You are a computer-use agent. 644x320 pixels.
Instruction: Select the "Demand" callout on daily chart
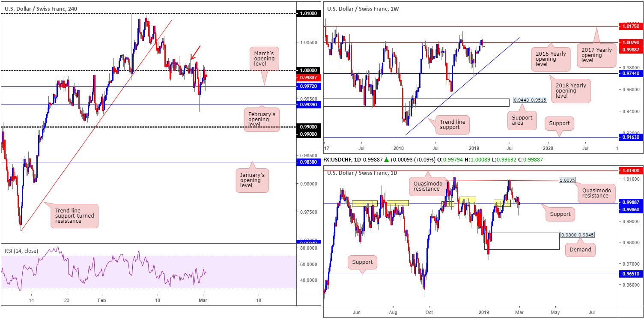[x=580, y=250]
